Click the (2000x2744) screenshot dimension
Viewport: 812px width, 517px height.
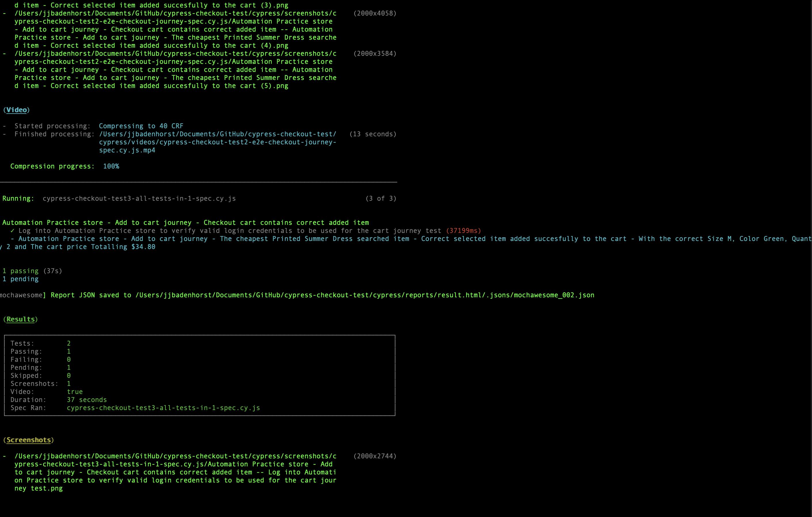tap(375, 456)
